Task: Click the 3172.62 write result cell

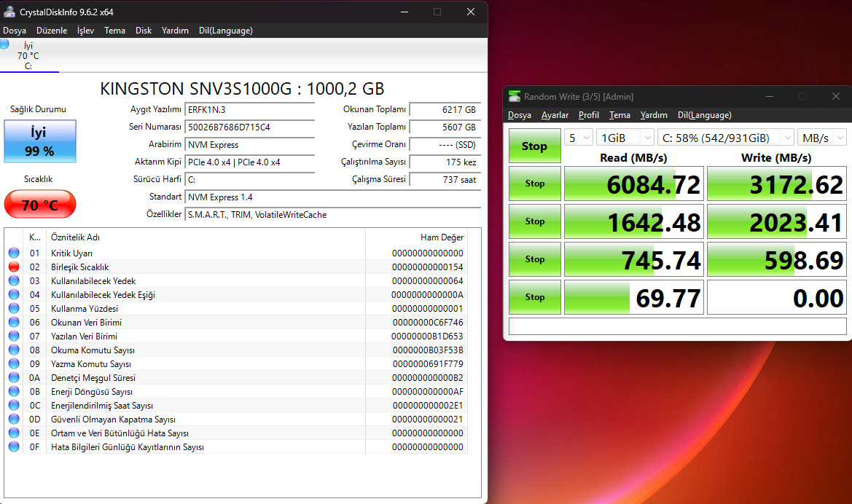Action: pyautogui.click(x=776, y=184)
